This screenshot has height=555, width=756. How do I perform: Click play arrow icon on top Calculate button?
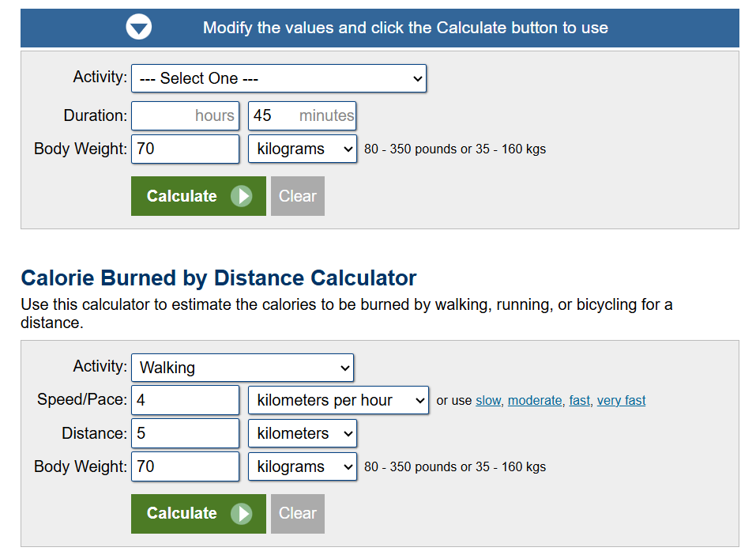click(x=242, y=196)
